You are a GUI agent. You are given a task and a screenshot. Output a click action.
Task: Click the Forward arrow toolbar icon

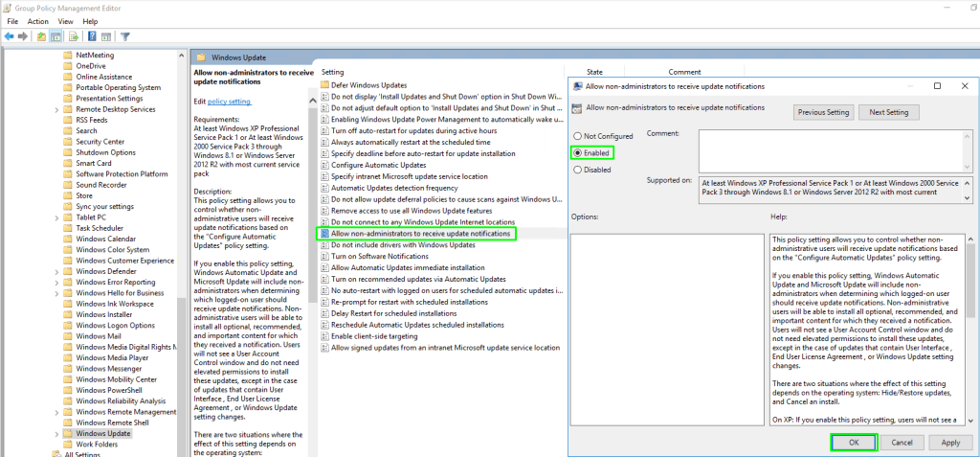(x=22, y=36)
